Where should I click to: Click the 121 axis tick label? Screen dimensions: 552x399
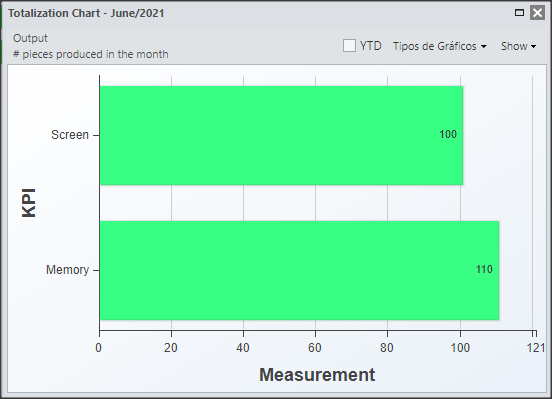point(535,348)
